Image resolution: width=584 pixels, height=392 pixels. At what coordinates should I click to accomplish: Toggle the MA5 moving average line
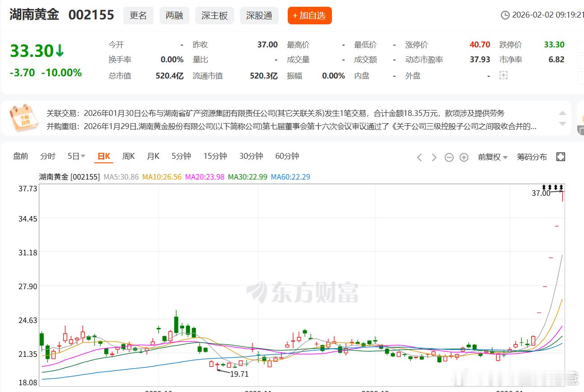(x=122, y=177)
